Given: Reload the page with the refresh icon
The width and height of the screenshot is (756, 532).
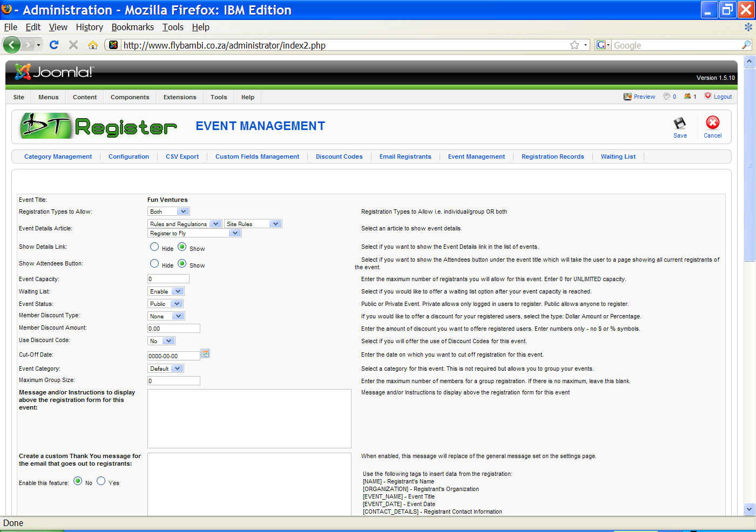Looking at the screenshot, I should 54,45.
